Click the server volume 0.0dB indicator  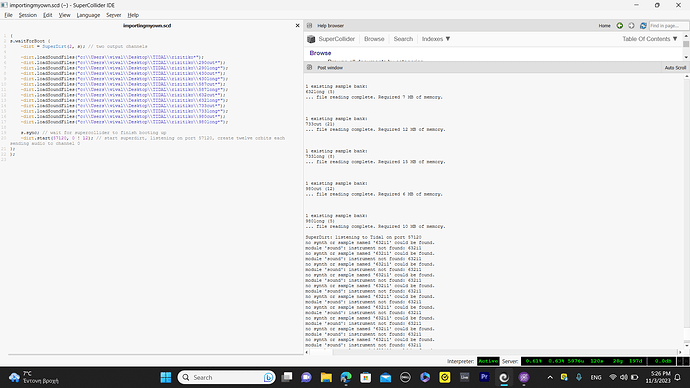click(x=663, y=361)
